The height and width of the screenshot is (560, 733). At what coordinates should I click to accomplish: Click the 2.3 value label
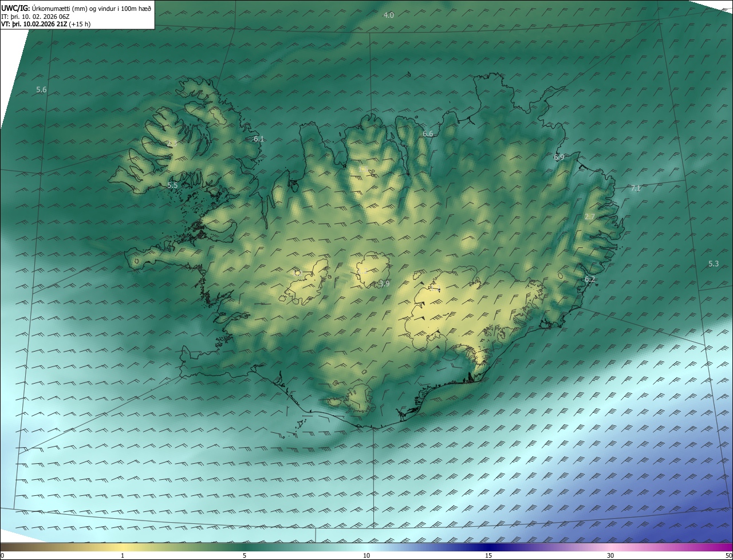(172, 144)
